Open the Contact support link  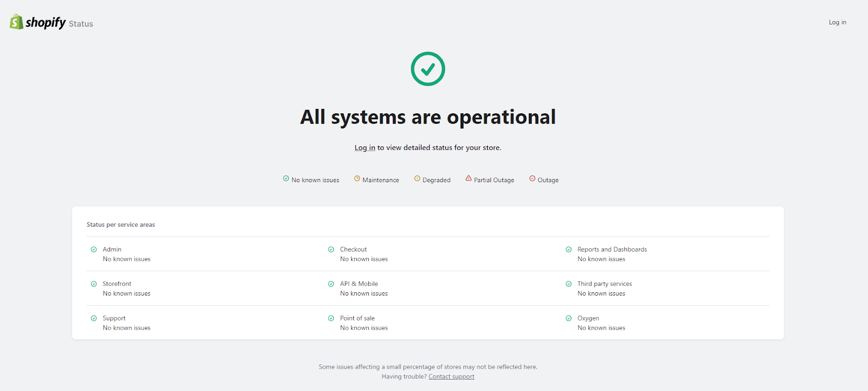click(x=451, y=376)
